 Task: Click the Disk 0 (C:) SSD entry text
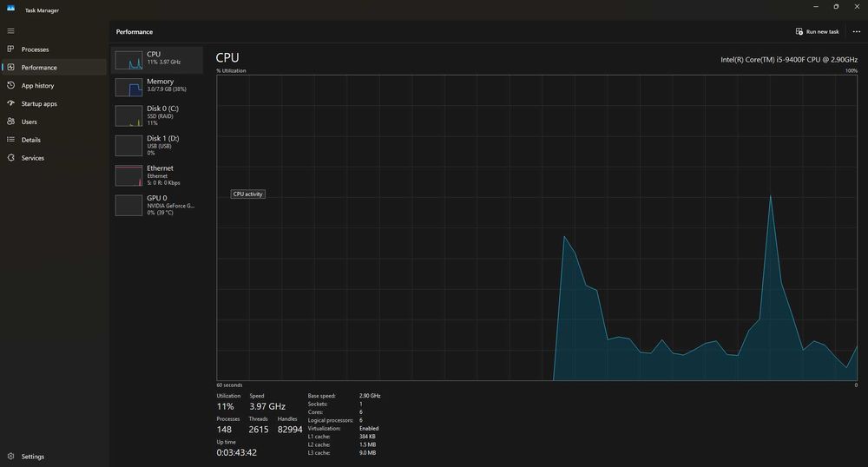coord(160,116)
